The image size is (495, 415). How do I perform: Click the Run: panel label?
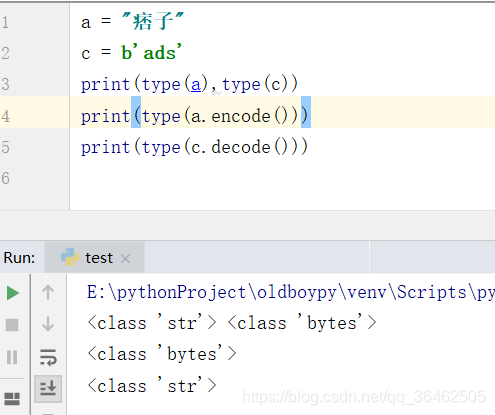(x=19, y=258)
